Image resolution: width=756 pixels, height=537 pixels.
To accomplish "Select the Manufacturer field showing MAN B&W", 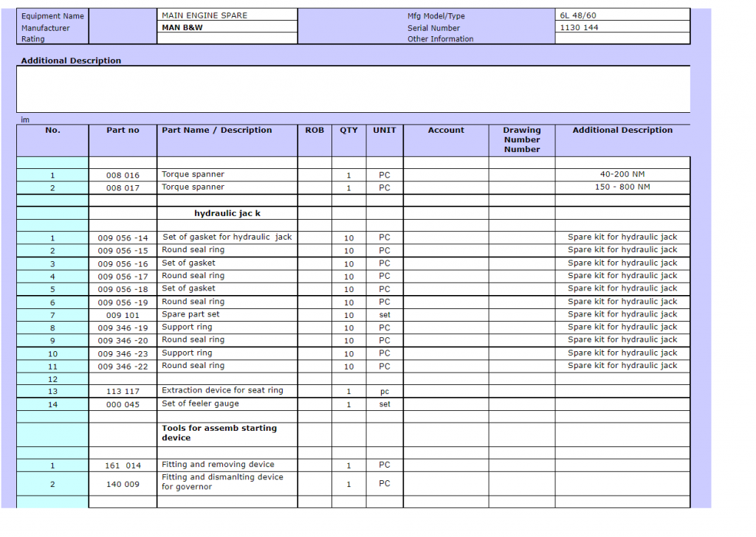I will (x=227, y=27).
